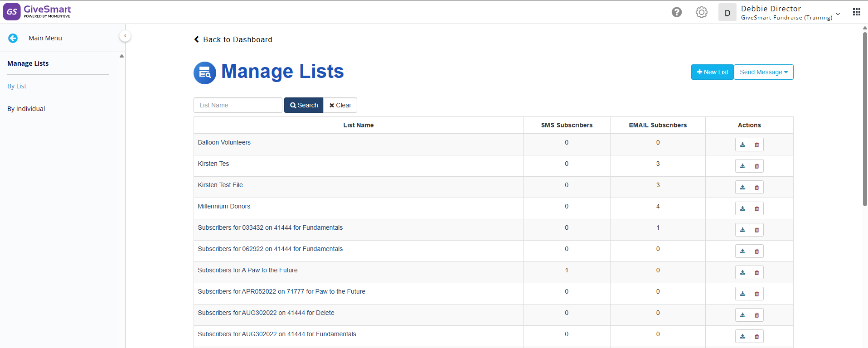
Task: Click the Manage Lists page title
Action: 282,71
